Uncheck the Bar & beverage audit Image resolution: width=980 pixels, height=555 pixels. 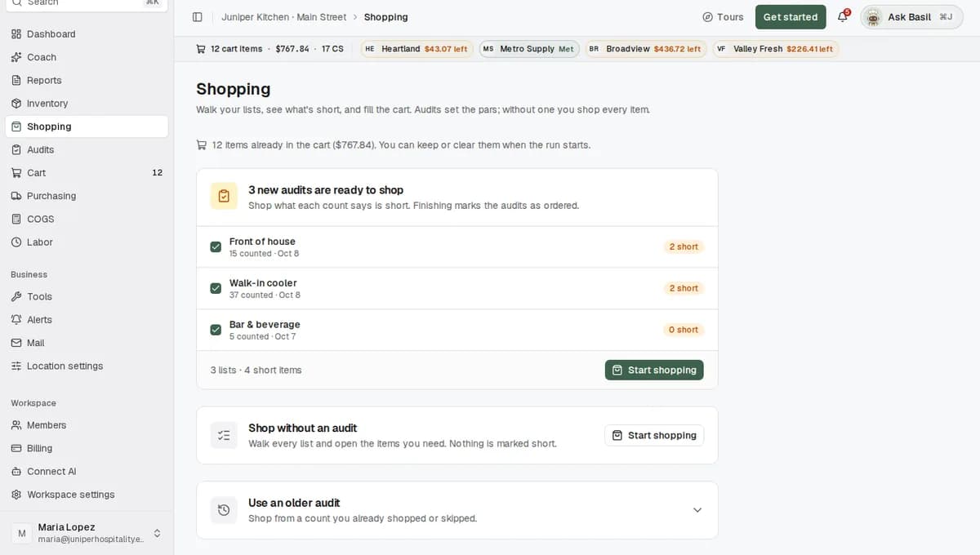coord(216,330)
